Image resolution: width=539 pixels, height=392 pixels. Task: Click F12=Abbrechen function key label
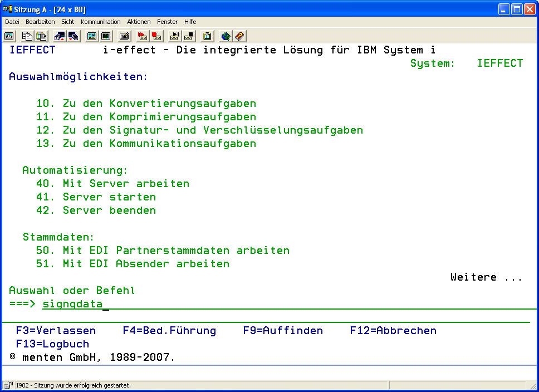(393, 331)
